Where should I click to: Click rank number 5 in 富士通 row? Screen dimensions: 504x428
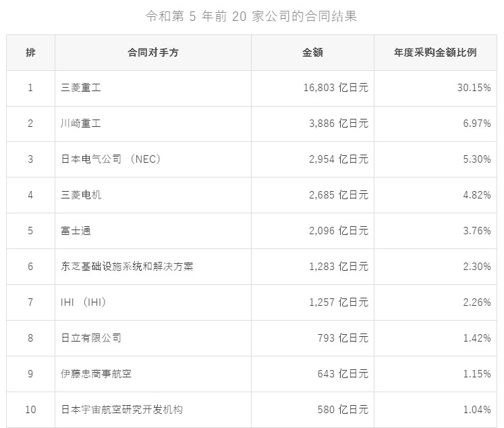30,231
